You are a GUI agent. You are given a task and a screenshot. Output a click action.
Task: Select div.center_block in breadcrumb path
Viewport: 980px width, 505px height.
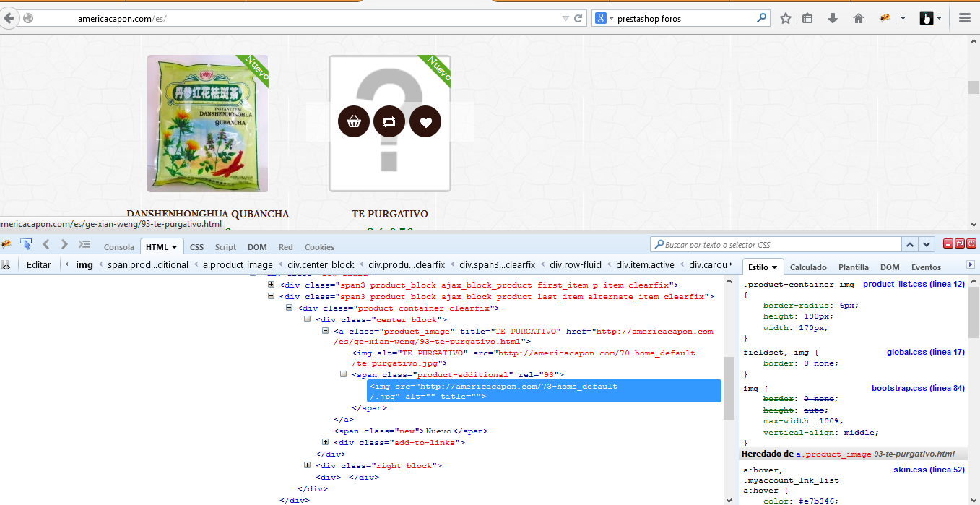click(x=321, y=264)
